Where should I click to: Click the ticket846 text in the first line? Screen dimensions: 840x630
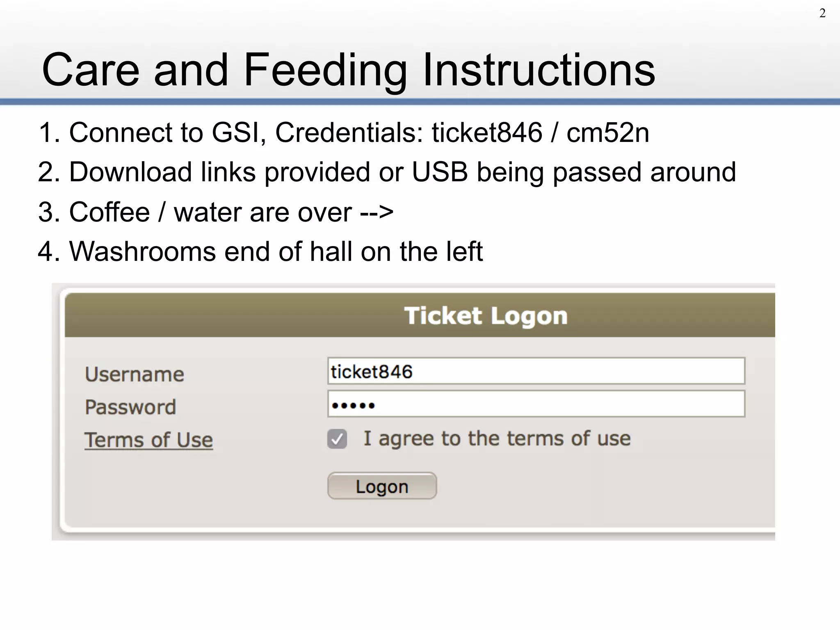click(487, 133)
